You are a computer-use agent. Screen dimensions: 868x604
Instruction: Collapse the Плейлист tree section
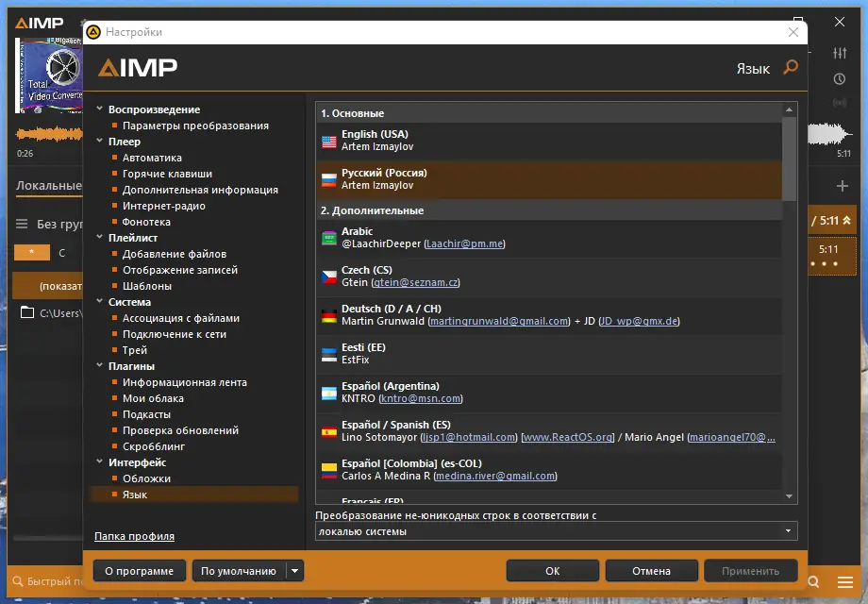[100, 238]
